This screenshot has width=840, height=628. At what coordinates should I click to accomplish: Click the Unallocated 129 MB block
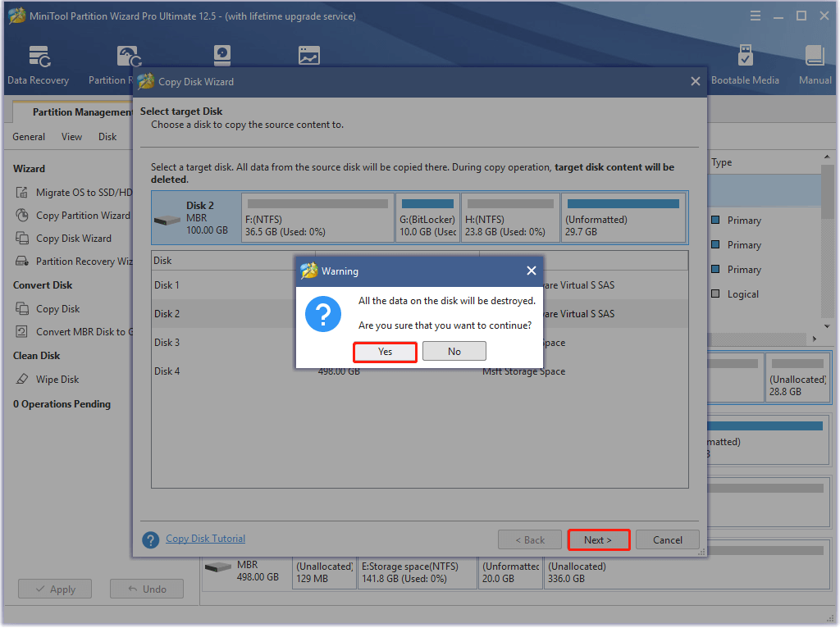coord(324,572)
